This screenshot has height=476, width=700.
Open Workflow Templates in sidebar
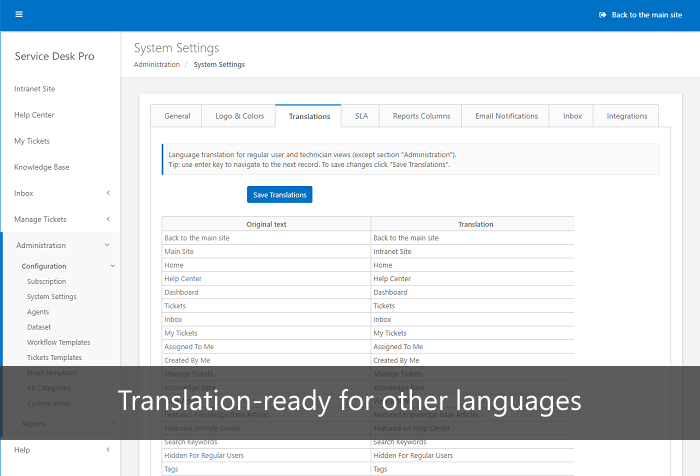(58, 342)
